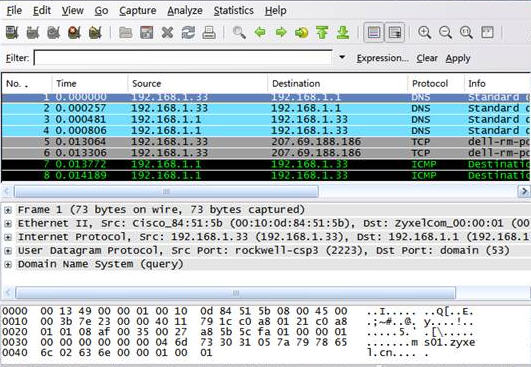The height and width of the screenshot is (367, 531).
Task: Open the Go menu
Action: 101,11
